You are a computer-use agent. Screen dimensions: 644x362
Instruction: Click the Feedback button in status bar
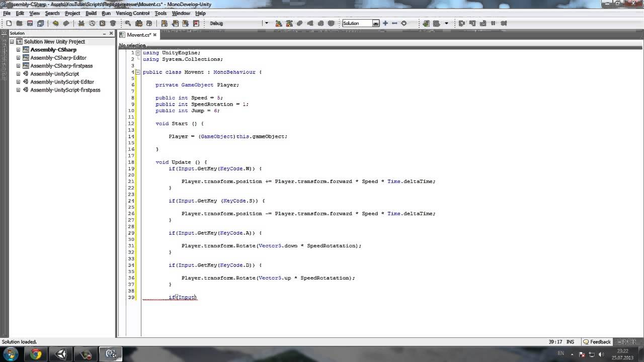pyautogui.click(x=597, y=342)
